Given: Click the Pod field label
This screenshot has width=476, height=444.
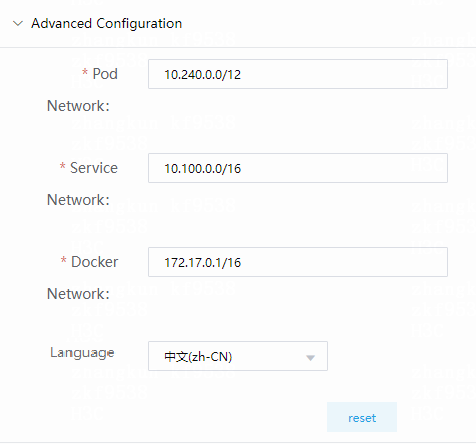Looking at the screenshot, I should pos(105,74).
